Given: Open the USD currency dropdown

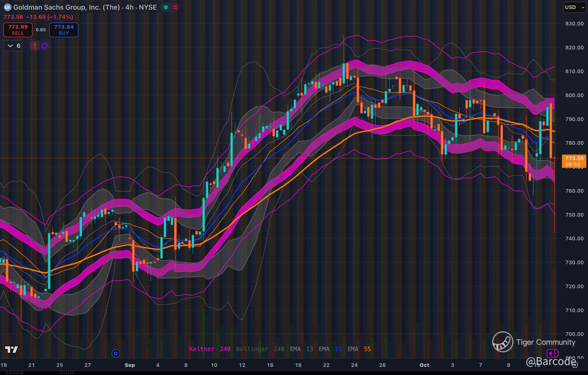Looking at the screenshot, I should click(x=574, y=7).
